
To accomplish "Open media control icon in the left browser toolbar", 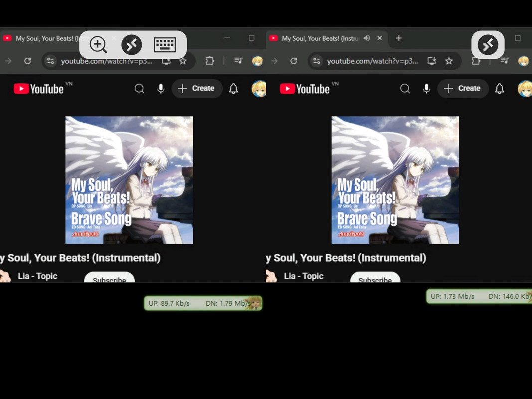I will tap(238, 61).
